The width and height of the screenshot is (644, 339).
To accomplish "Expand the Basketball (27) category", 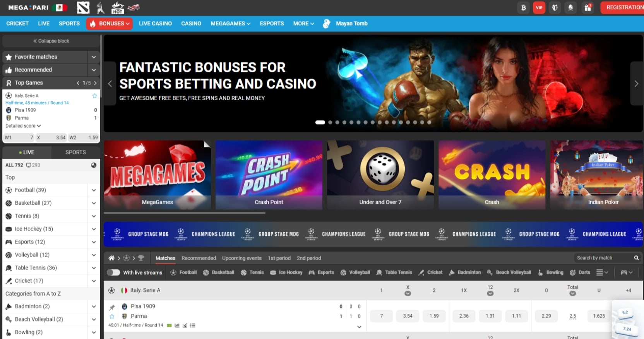I will click(94, 203).
